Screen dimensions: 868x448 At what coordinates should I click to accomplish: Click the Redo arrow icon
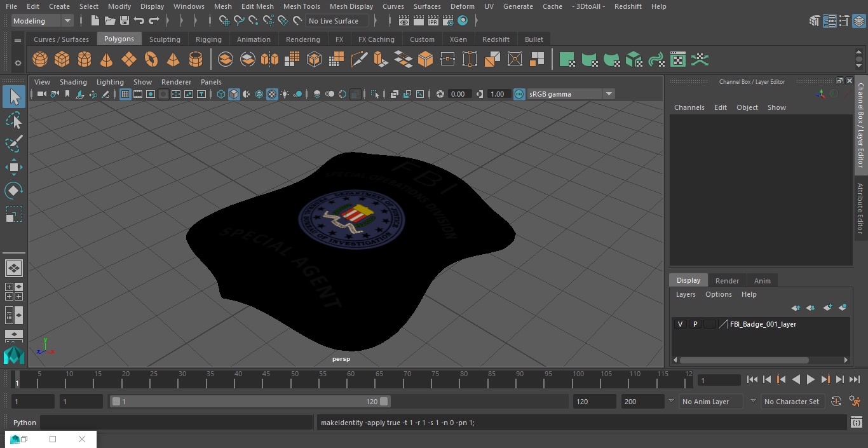(x=154, y=21)
